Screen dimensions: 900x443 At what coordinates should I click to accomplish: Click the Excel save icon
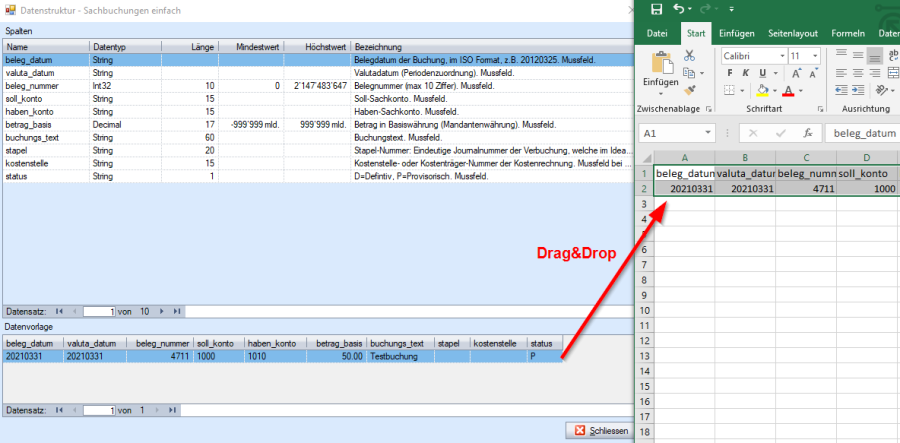657,9
